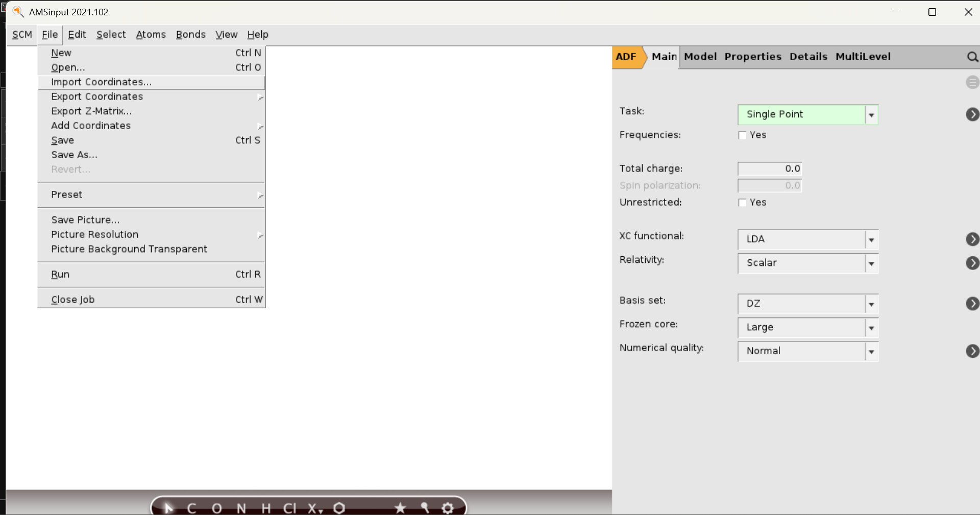This screenshot has width=980, height=515.
Task: Open details arrow next to Numerical quality
Action: coord(972,351)
